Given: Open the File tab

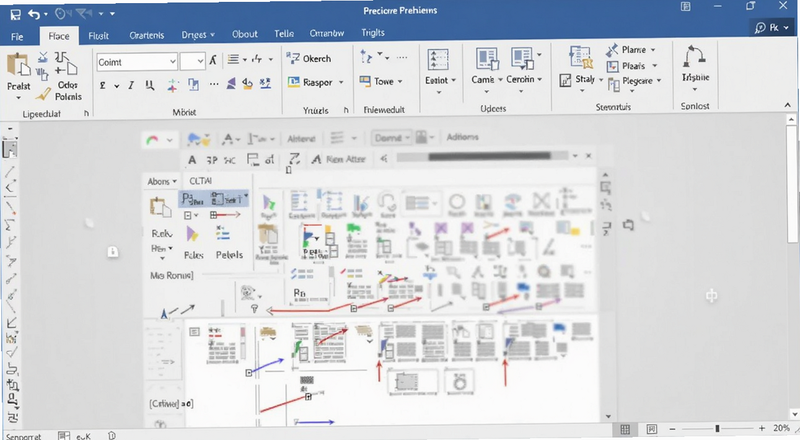Looking at the screenshot, I should 17,37.
